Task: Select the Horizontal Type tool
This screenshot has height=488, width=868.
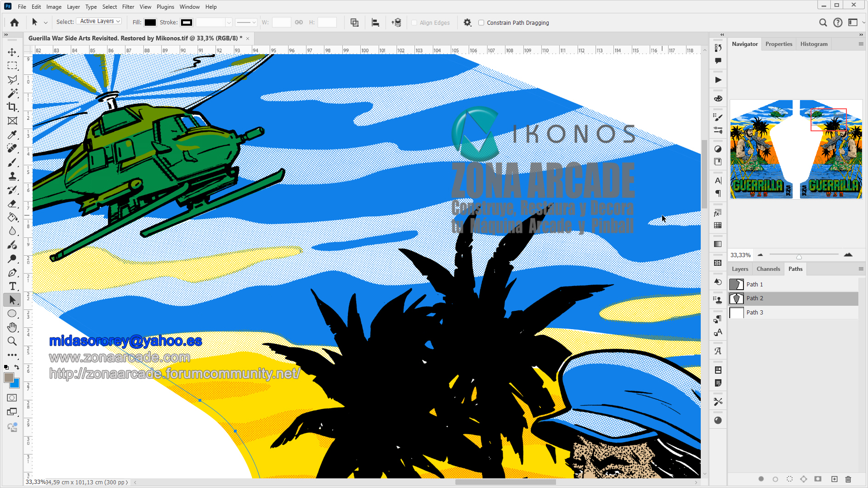Action: [x=12, y=286]
